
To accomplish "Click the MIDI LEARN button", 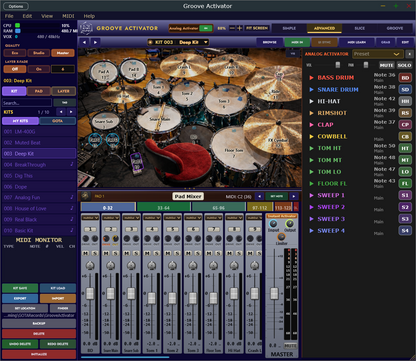I will (x=357, y=42).
